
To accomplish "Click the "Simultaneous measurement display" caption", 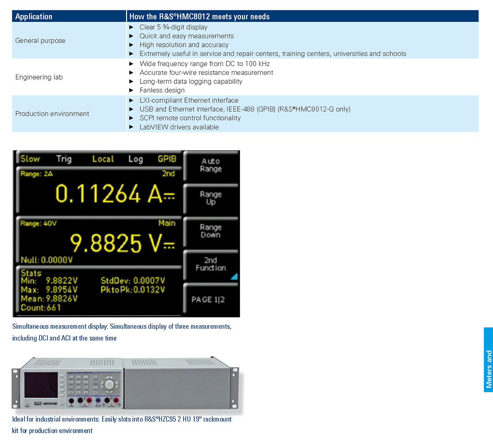I will click(122, 332).
